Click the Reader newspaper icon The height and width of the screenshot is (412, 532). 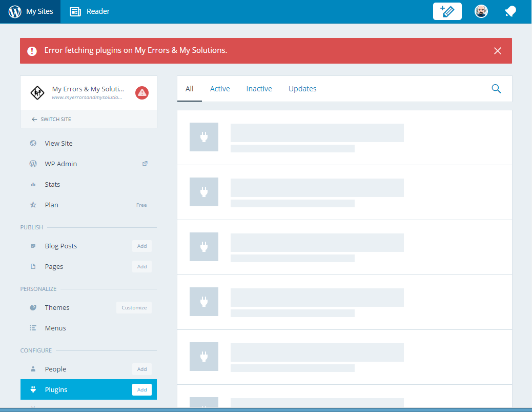click(x=75, y=12)
